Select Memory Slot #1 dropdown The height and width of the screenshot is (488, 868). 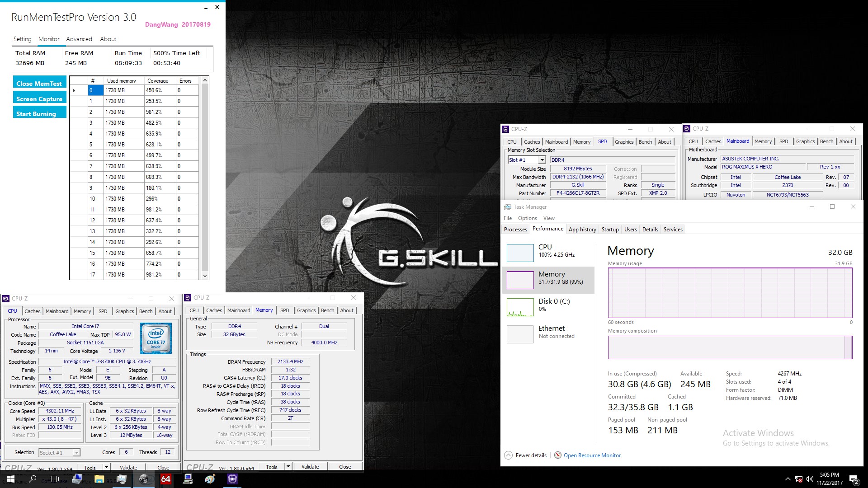526,159
